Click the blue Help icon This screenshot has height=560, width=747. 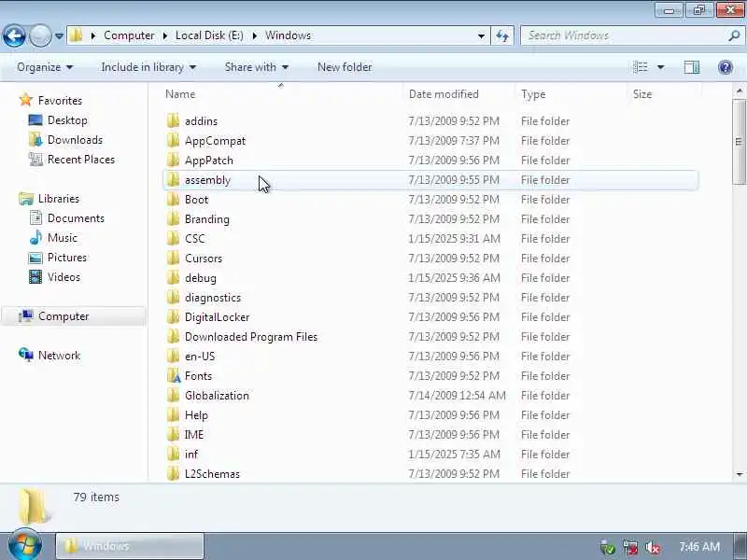point(726,67)
